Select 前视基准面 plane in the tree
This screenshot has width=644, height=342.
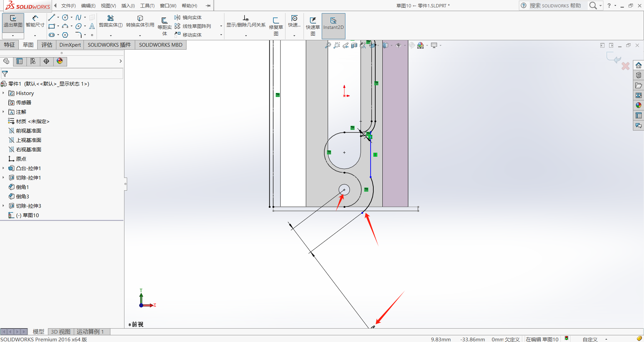click(29, 131)
